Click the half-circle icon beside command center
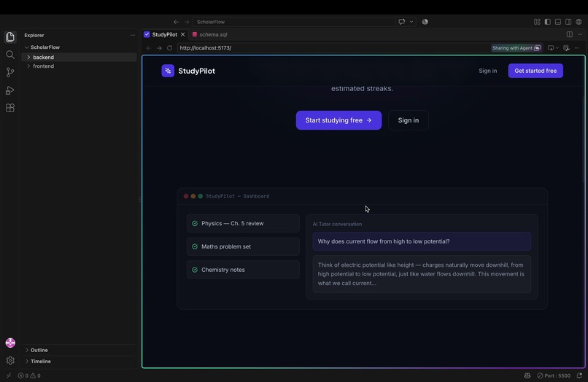Viewport: 588px width, 382px height. (425, 22)
